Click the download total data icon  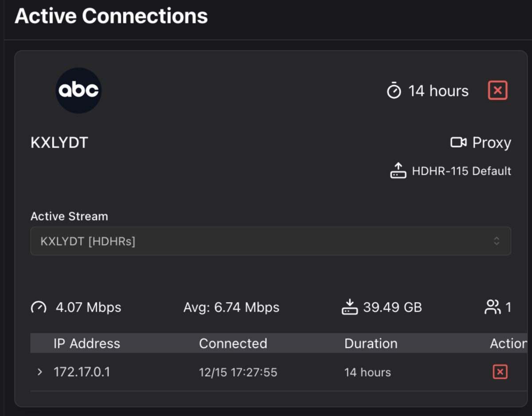pyautogui.click(x=350, y=307)
